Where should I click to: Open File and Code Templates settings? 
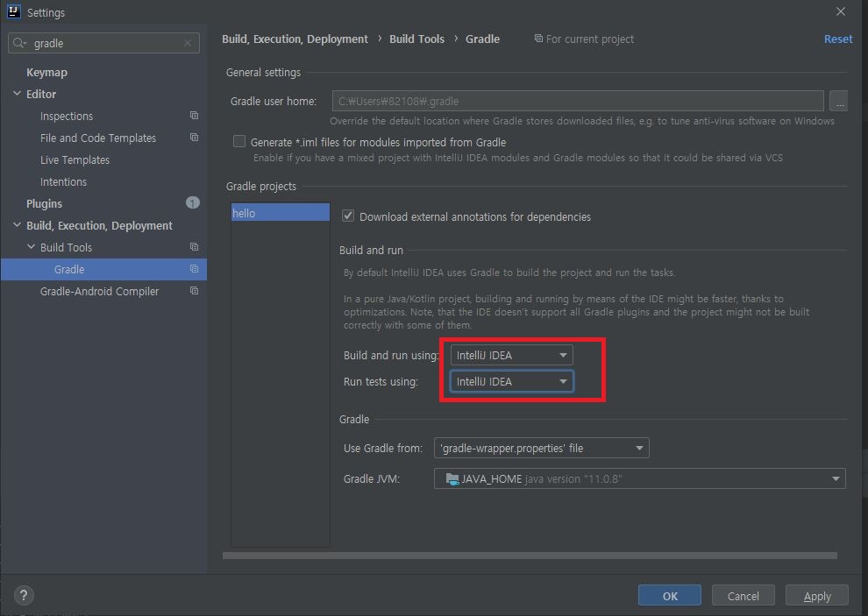click(x=98, y=138)
